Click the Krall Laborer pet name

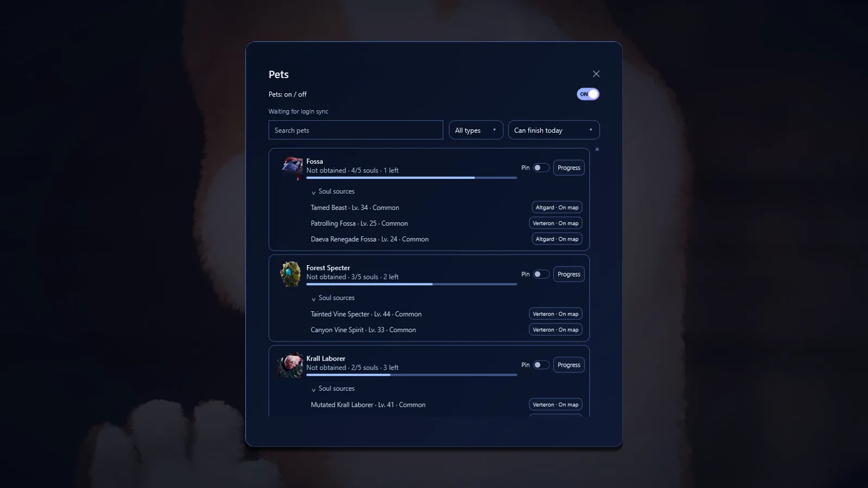pos(326,358)
